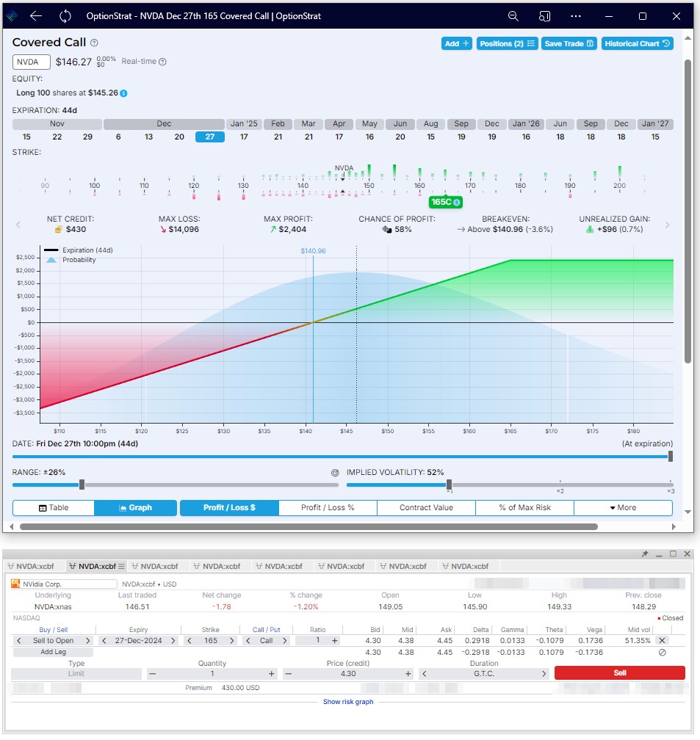The width and height of the screenshot is (700, 740).
Task: Select % of Max Risk mode
Action: point(524,508)
